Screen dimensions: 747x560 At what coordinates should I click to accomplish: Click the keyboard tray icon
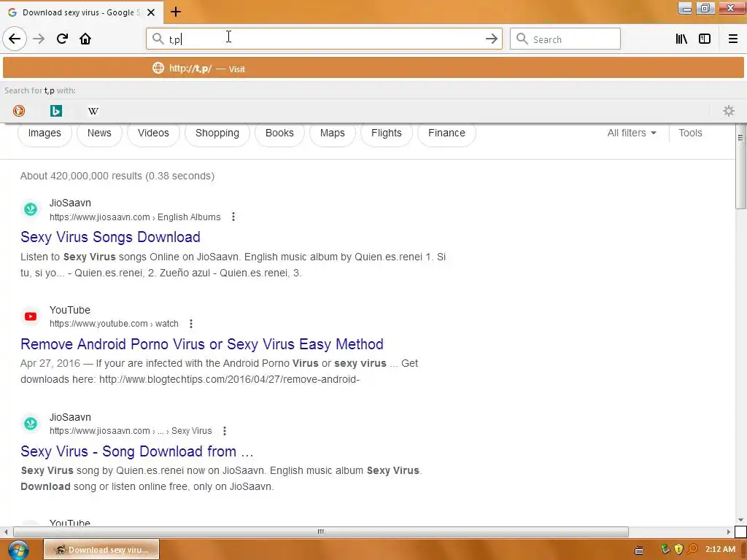click(639, 550)
